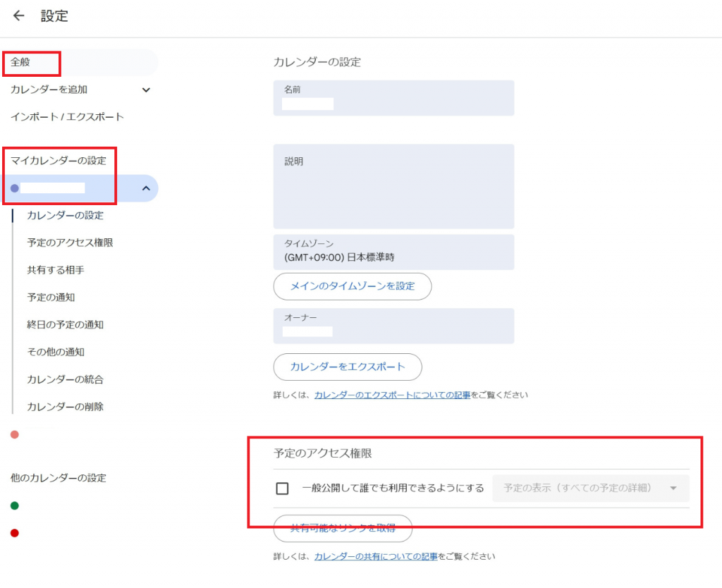Edit the 名前 calendar name field
This screenshot has width=722, height=588.
(393, 98)
